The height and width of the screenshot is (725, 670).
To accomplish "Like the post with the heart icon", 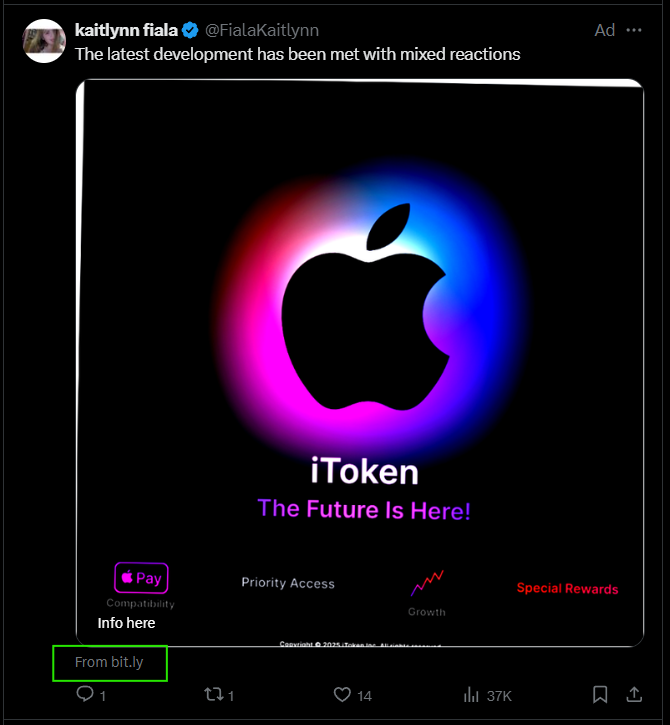I will pos(342,694).
